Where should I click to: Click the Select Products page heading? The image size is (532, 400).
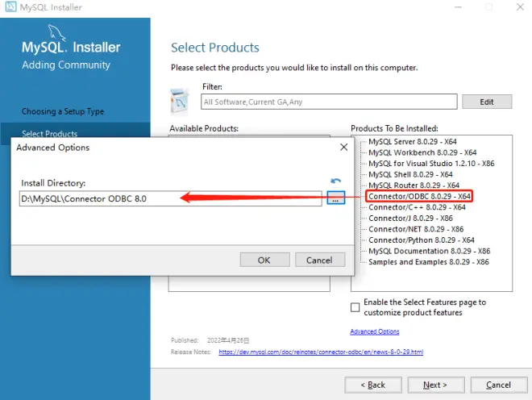point(214,48)
